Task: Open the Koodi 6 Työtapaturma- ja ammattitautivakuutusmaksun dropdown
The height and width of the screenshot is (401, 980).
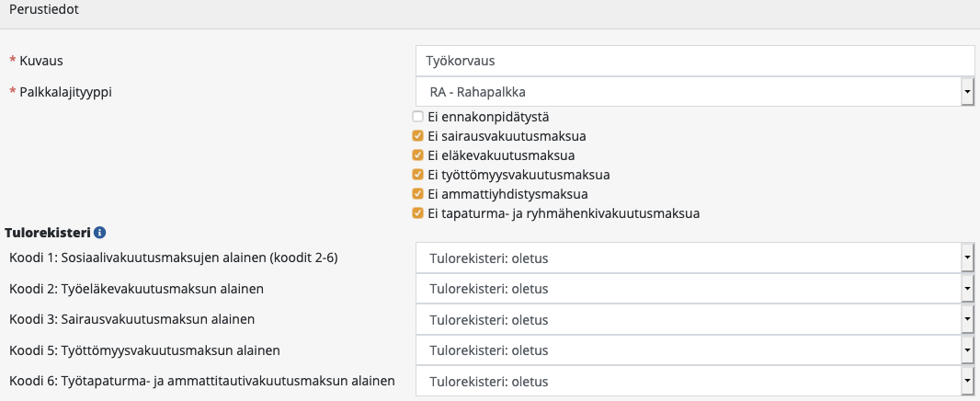Action: (694, 382)
